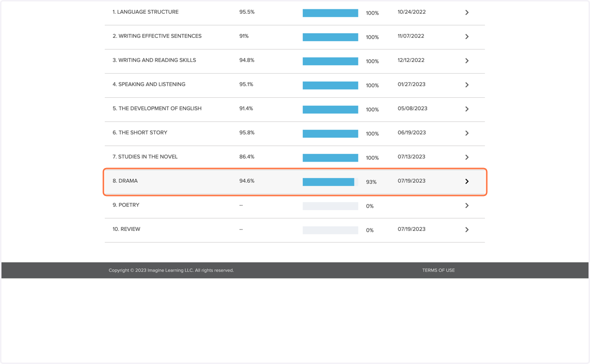This screenshot has height=364, width=590.
Task: Click the 95.5% Language Structure score
Action: pos(247,12)
